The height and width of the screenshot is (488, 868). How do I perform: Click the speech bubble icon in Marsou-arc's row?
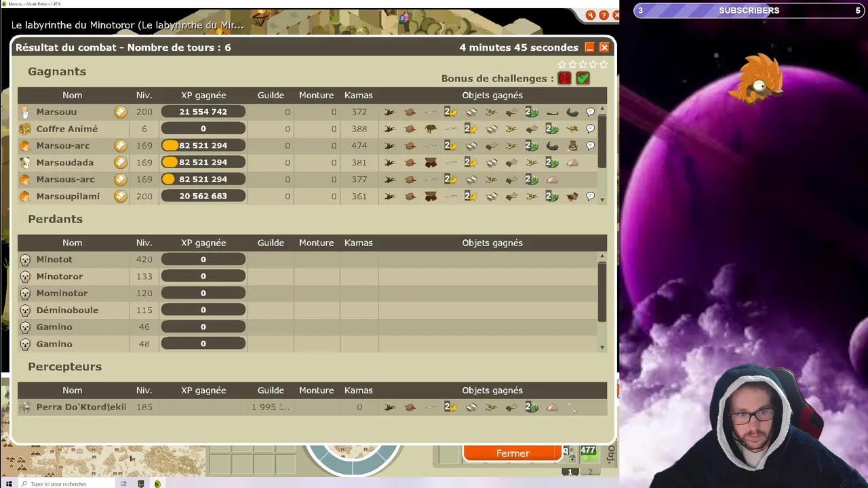(590, 146)
